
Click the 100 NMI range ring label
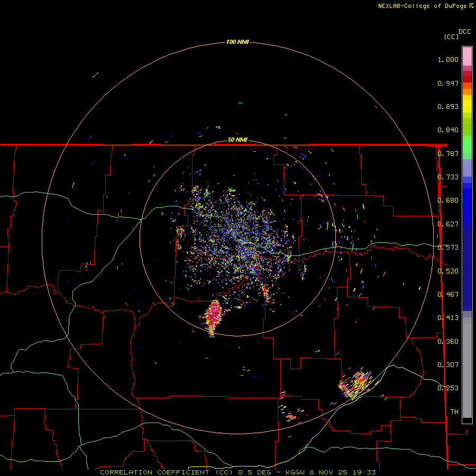pos(237,42)
